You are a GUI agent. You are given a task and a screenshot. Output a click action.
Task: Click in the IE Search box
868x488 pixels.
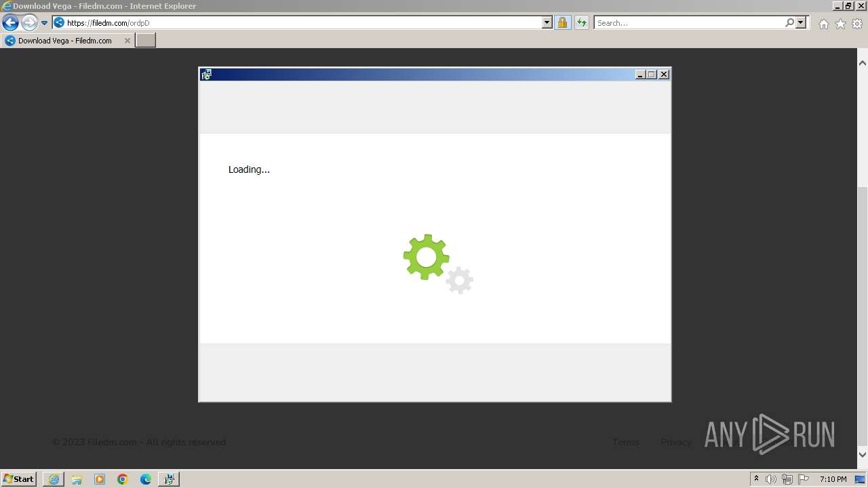[689, 23]
